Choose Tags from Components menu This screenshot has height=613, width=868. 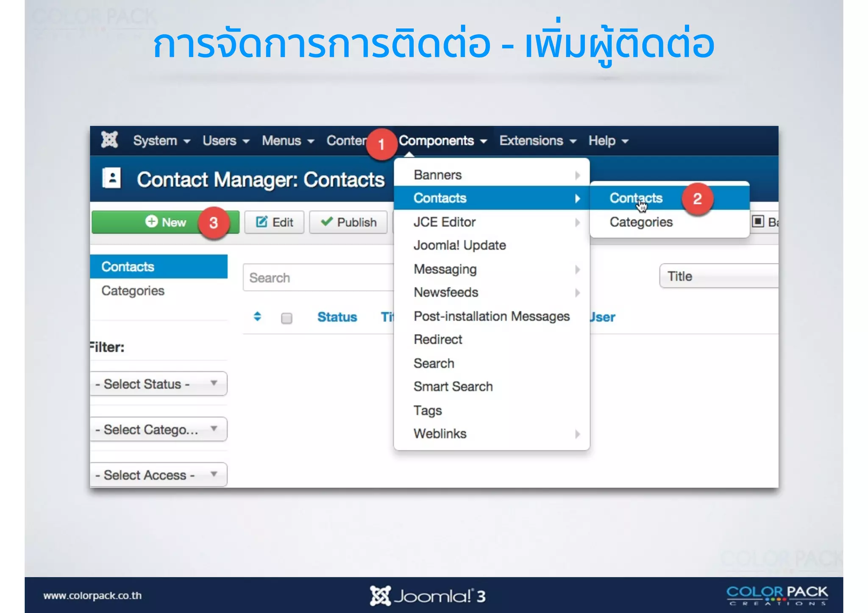pyautogui.click(x=492, y=410)
